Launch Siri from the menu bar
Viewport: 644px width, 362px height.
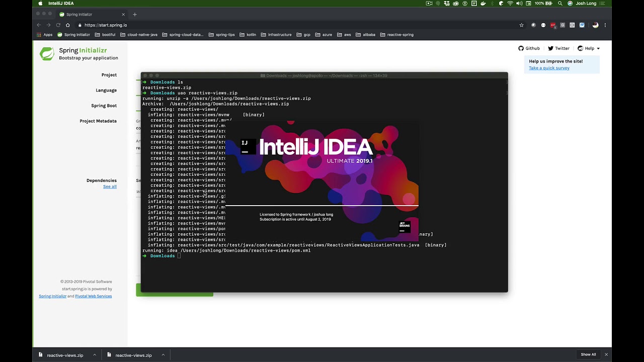pyautogui.click(x=570, y=4)
